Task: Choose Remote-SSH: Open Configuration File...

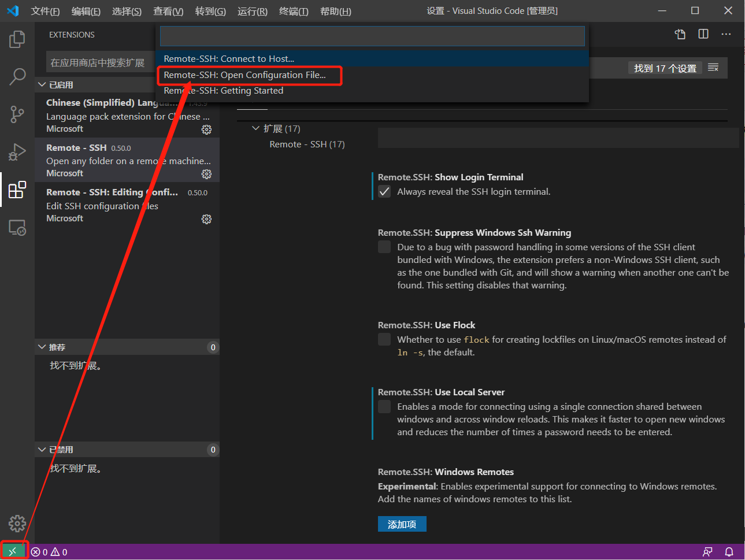Action: tap(372, 75)
